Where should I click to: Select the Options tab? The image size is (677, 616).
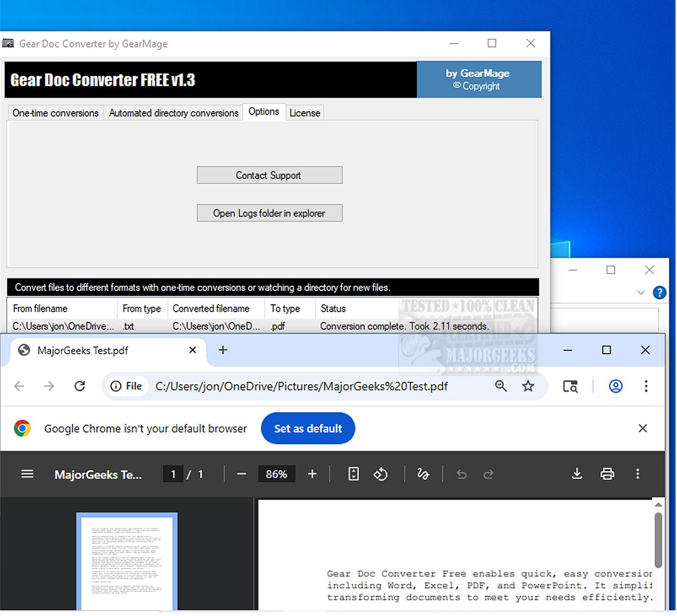[264, 112]
